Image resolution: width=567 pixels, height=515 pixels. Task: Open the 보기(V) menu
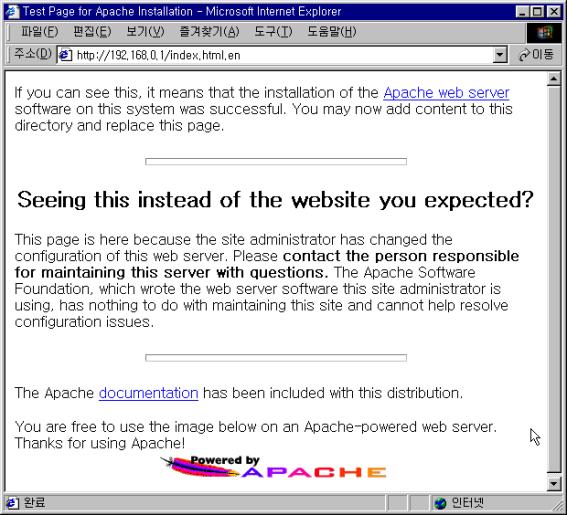coord(145,32)
